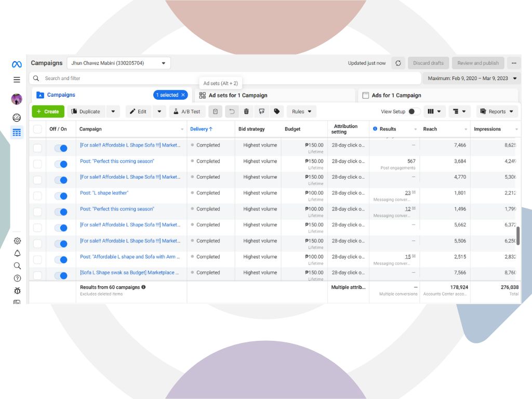
Task: Click the undo arrow icon
Action: click(x=232, y=112)
